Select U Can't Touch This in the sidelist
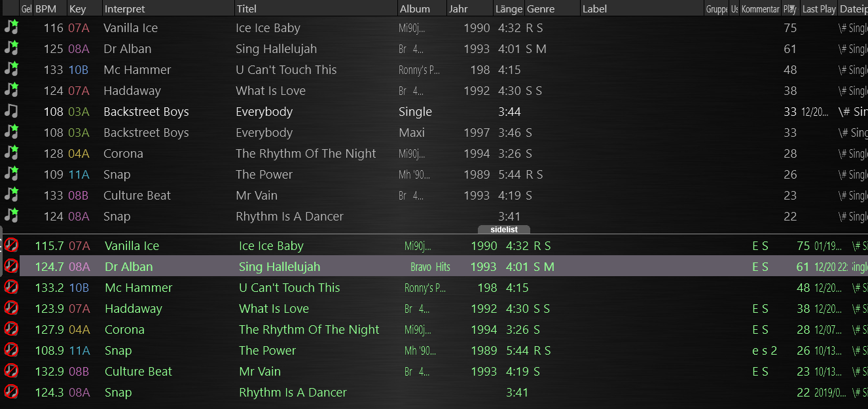 click(289, 287)
